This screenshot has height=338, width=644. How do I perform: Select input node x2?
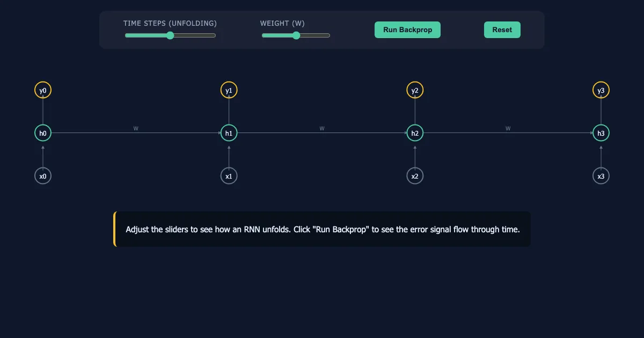pos(415,176)
